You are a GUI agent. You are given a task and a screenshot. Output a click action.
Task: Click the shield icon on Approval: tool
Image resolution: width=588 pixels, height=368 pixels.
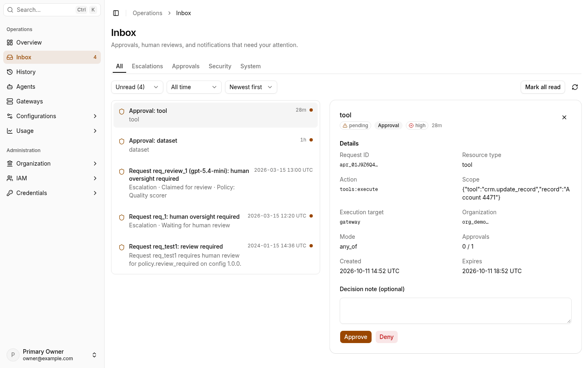pos(122,112)
